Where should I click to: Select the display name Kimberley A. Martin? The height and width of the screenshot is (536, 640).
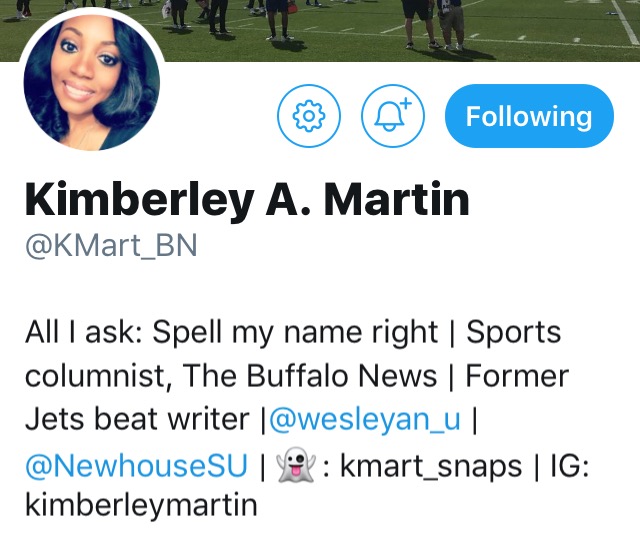(247, 200)
